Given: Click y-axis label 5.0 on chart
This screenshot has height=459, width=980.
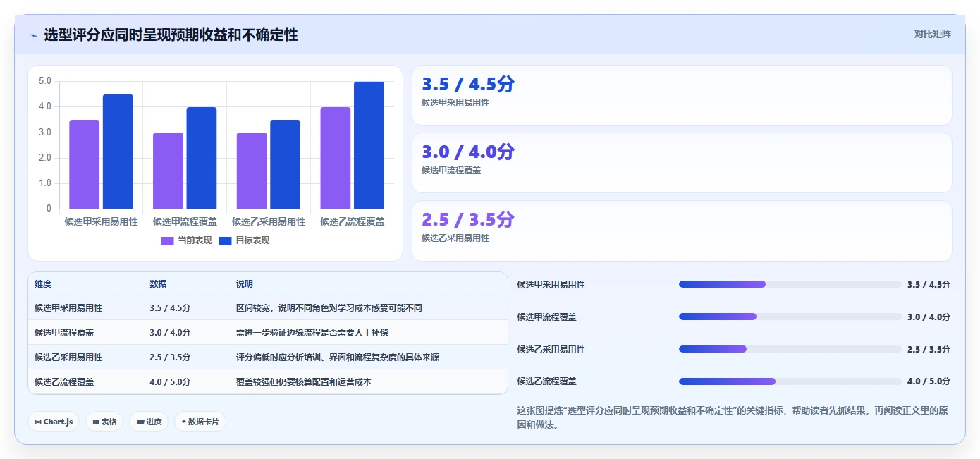Looking at the screenshot, I should click(x=45, y=81).
